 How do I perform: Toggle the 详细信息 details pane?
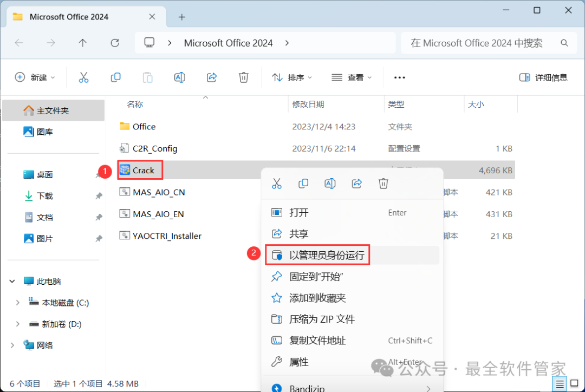pyautogui.click(x=543, y=77)
